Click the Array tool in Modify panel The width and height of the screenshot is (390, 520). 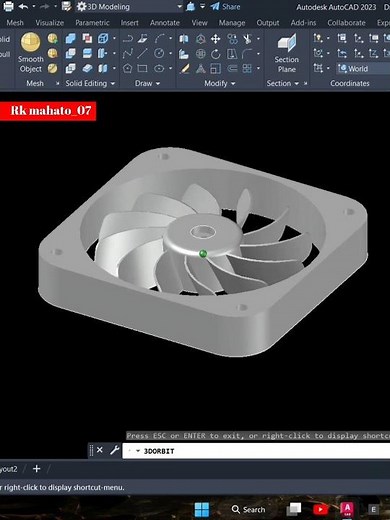[x=247, y=68]
